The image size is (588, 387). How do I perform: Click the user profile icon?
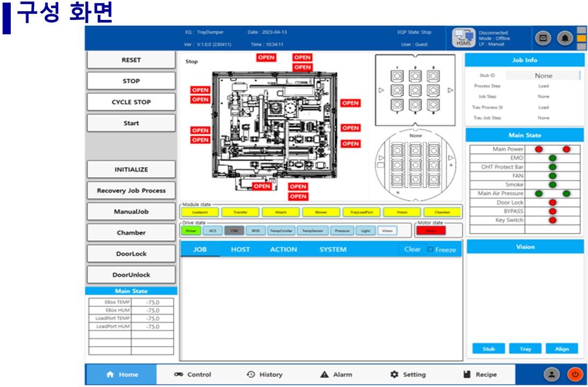click(552, 375)
